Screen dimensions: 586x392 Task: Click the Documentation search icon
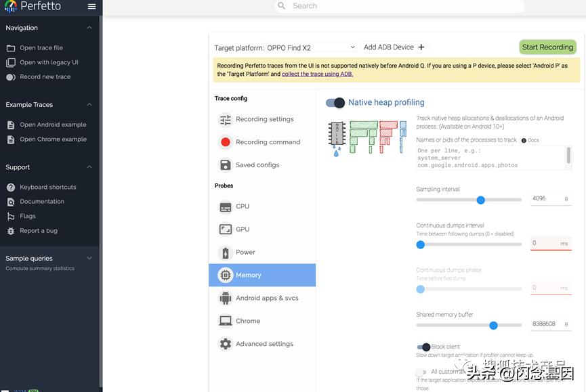11,202
